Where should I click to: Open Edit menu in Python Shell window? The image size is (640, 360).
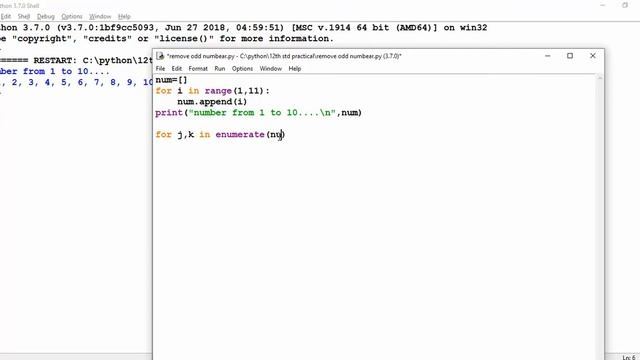6,16
